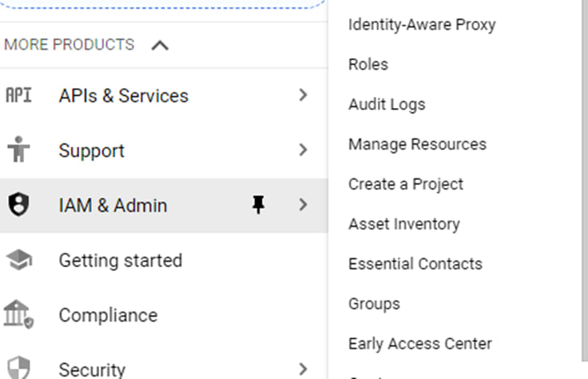Viewport: 588px width, 379px height.
Task: Expand the APIs & Services submenu arrow
Action: [303, 95]
